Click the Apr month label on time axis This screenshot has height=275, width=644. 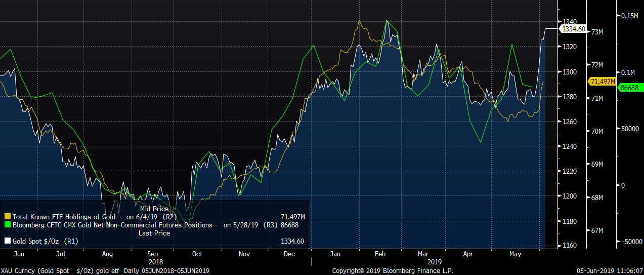click(x=468, y=254)
